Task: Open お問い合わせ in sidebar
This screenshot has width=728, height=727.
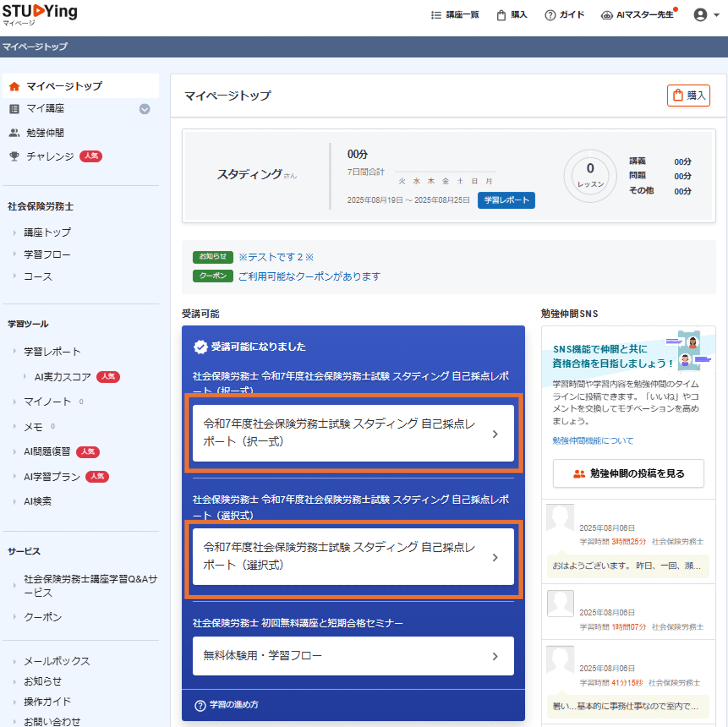Action: tap(52, 721)
